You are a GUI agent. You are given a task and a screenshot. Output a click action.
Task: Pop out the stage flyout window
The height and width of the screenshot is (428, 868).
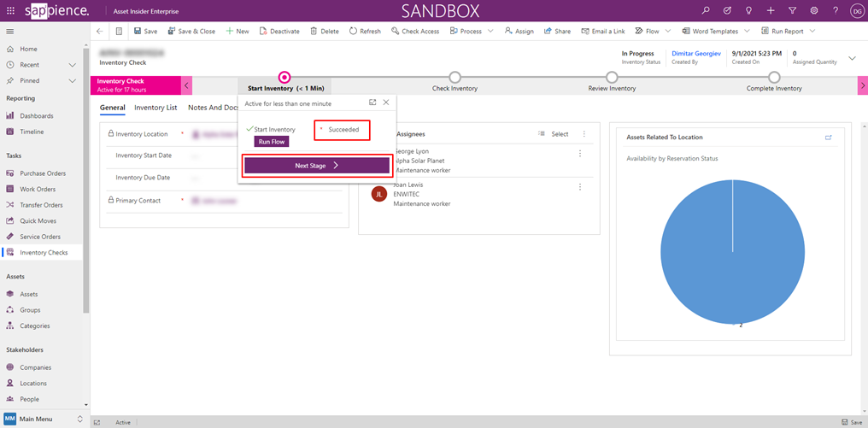tap(372, 103)
